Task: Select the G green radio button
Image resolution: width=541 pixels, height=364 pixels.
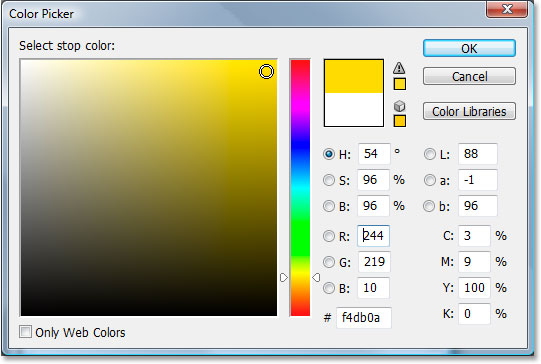Action: click(329, 262)
